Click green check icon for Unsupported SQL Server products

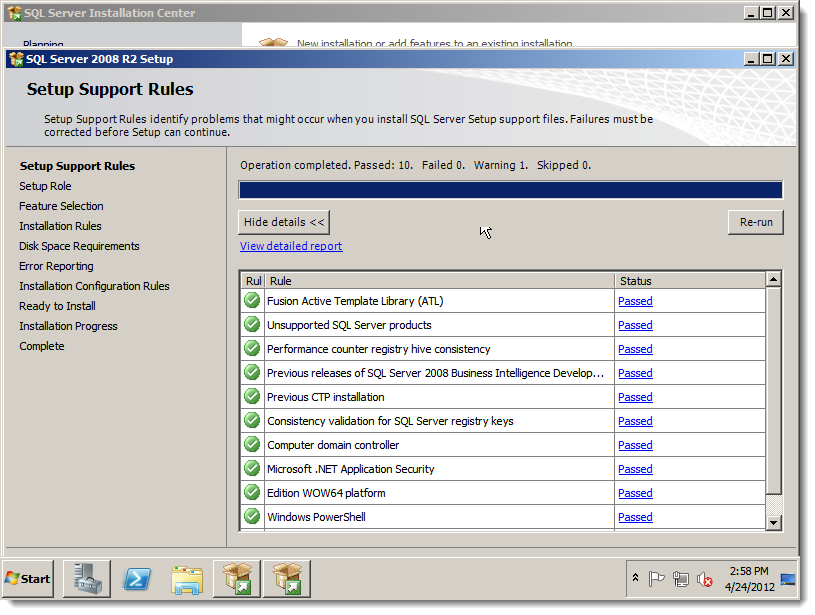(x=252, y=324)
